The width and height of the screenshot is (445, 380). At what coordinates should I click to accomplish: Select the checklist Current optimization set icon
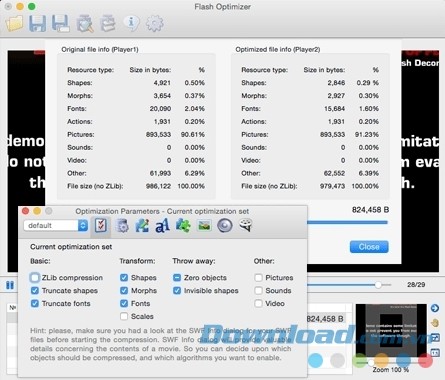click(101, 226)
